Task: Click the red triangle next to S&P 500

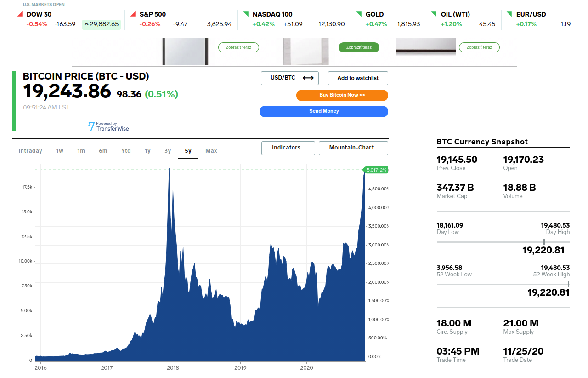Action: point(133,14)
